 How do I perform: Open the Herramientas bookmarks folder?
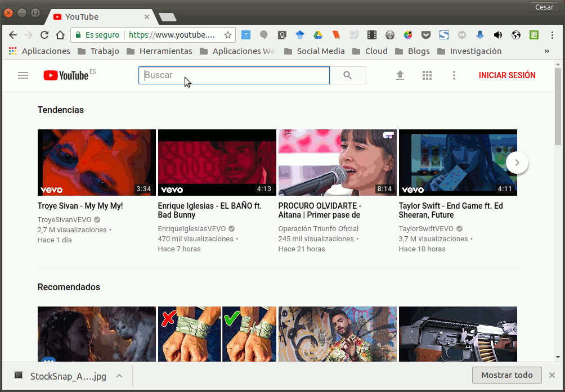159,51
